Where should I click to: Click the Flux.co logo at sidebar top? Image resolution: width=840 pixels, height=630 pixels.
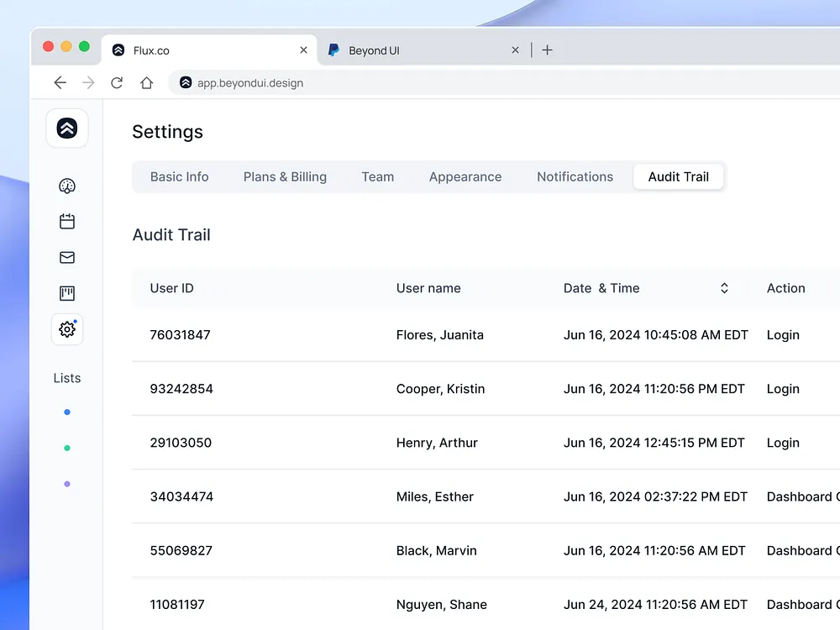(66, 128)
